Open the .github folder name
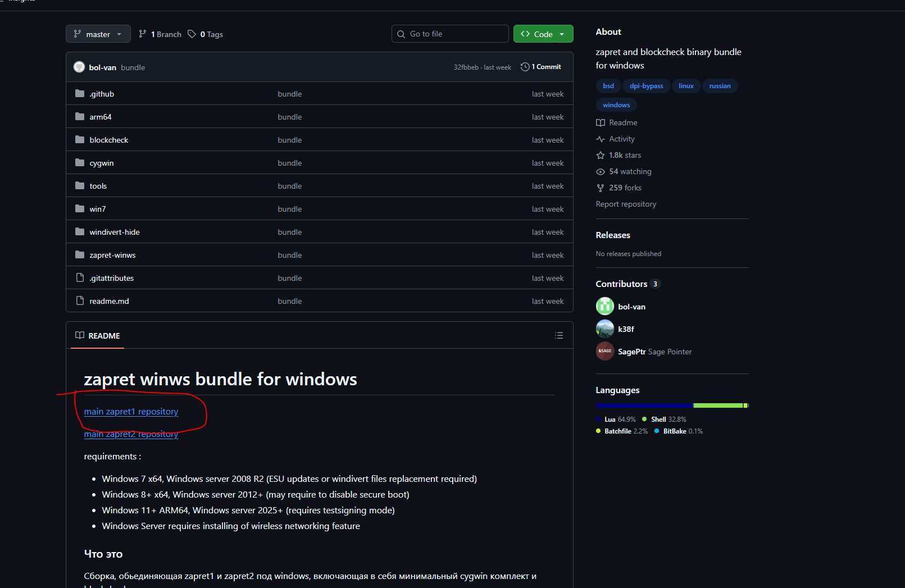This screenshot has height=588, width=905. pyautogui.click(x=102, y=94)
